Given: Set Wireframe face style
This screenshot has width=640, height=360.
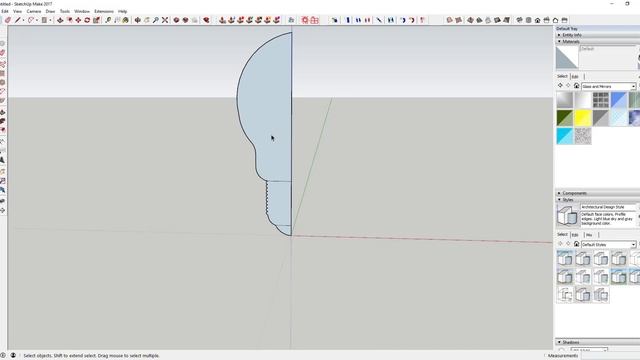Looking at the screenshot, I should pos(470,20).
